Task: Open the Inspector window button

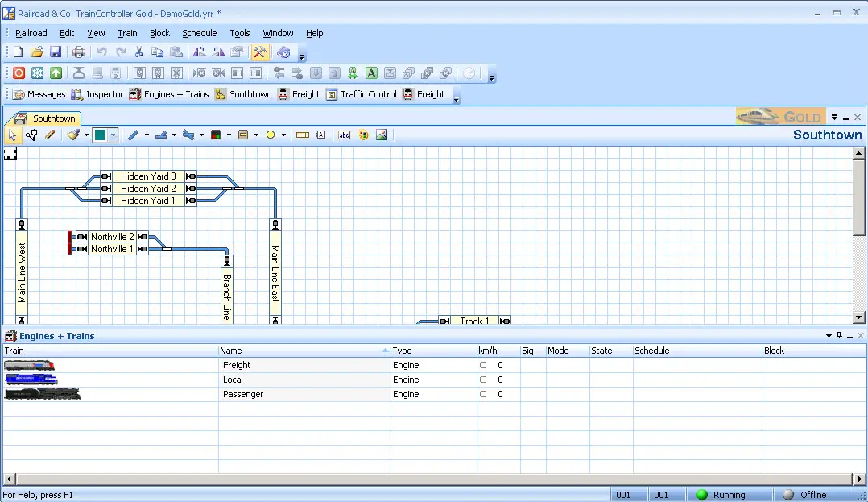Action: click(x=97, y=94)
